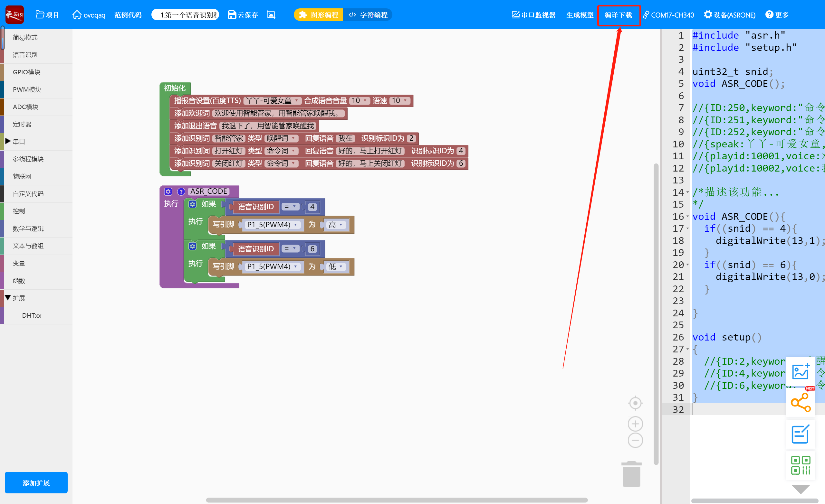Select COM17-CH340 port connection

tap(668, 15)
